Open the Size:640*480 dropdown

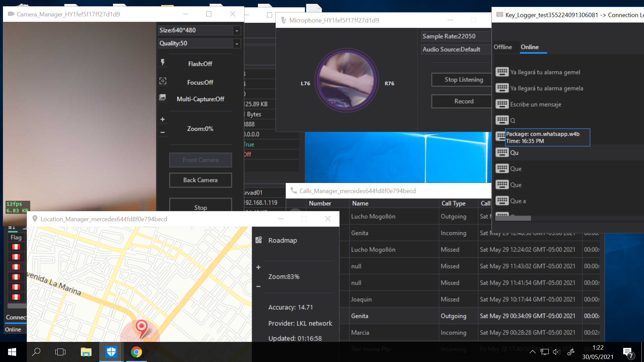tap(199, 30)
